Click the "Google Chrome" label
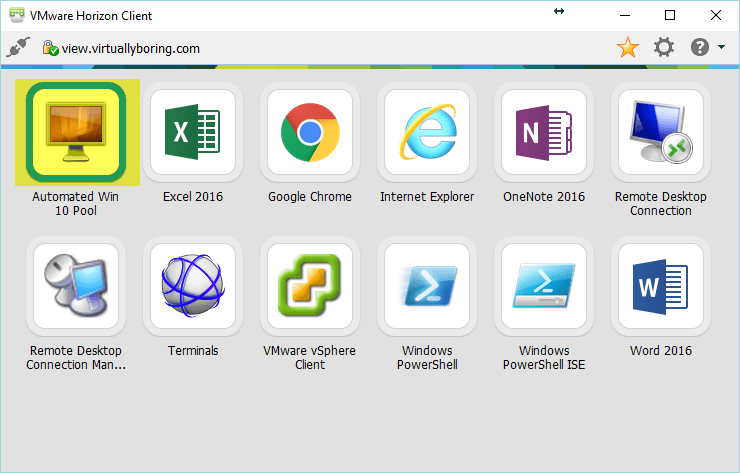Screen dimensions: 740x473 tap(310, 196)
